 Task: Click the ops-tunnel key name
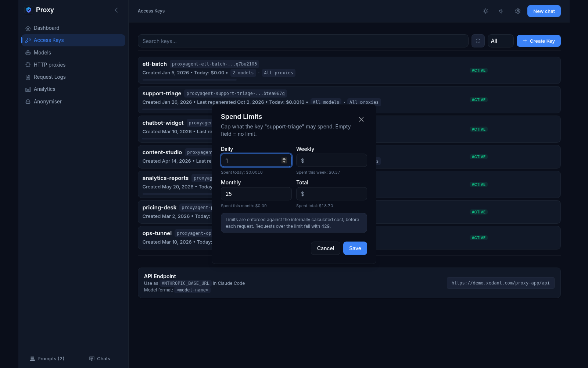[x=157, y=233]
